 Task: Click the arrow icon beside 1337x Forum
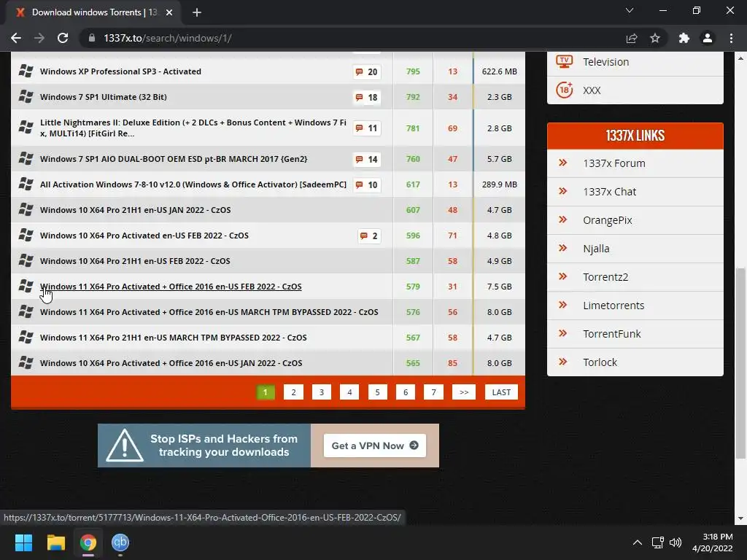(x=562, y=163)
